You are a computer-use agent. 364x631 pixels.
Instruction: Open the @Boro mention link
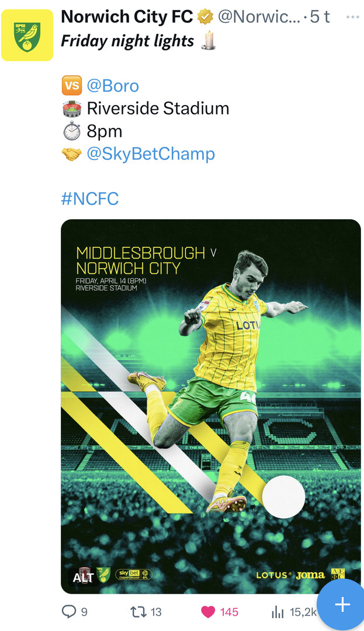tap(113, 86)
